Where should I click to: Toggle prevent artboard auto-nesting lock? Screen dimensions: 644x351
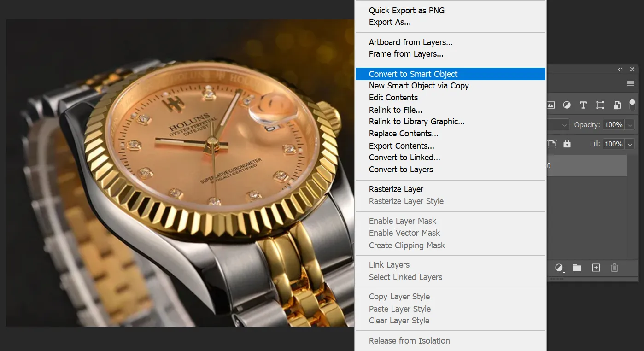[552, 144]
